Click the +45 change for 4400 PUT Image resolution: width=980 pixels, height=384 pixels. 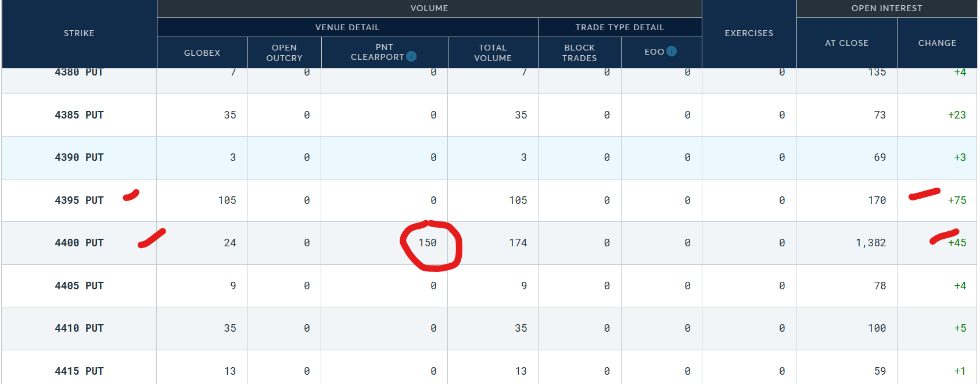click(957, 243)
